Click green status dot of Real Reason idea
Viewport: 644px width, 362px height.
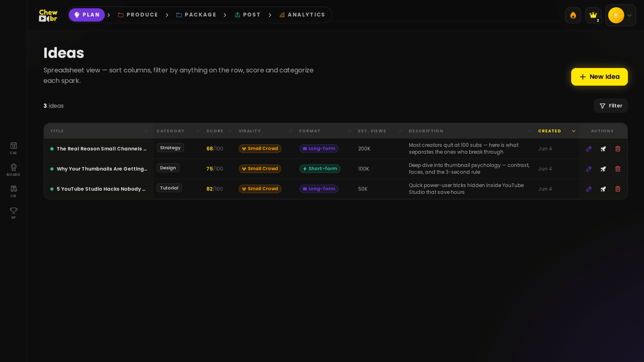(x=52, y=149)
